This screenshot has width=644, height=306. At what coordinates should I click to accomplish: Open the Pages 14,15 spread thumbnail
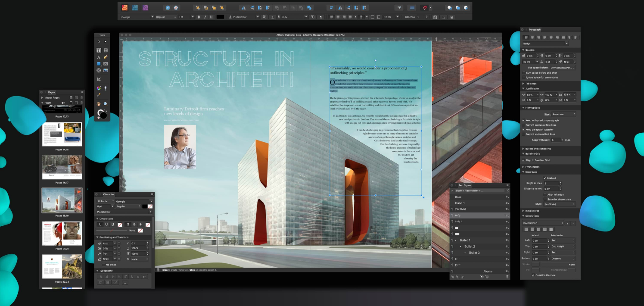(x=62, y=134)
